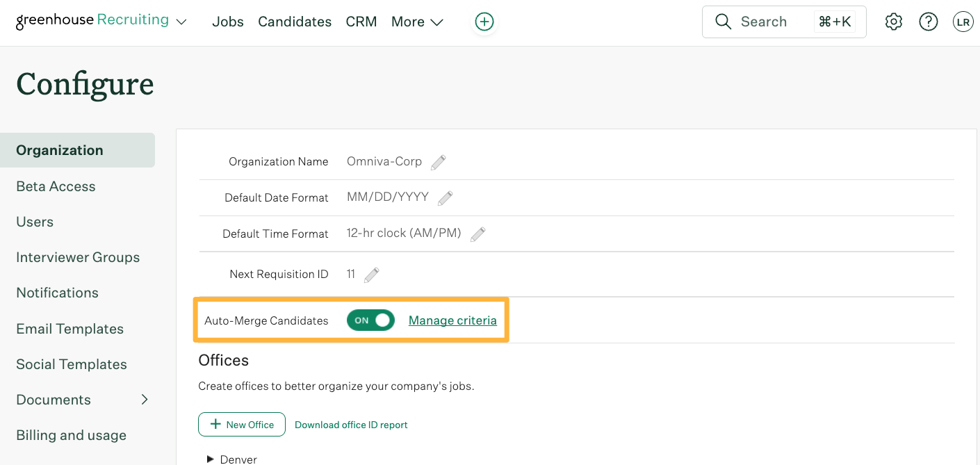Viewport: 980px width, 465px height.
Task: Open the CRM section
Action: coord(361,22)
